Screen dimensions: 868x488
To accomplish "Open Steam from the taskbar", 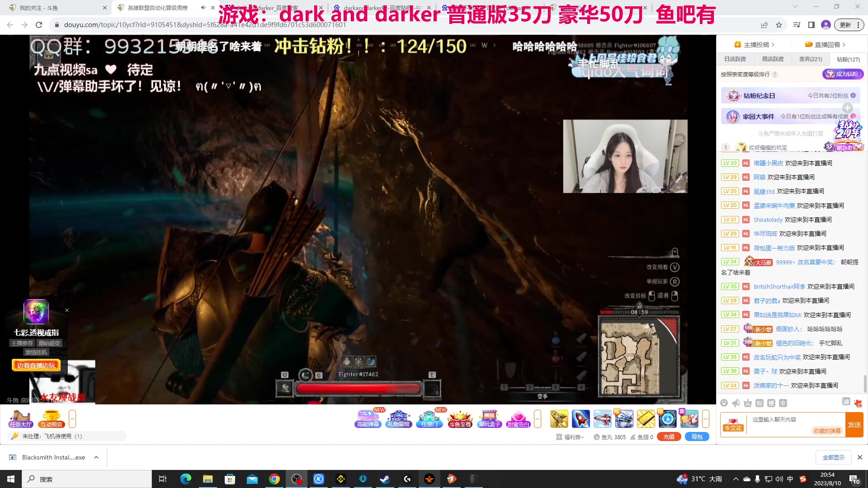I will pos(385,479).
